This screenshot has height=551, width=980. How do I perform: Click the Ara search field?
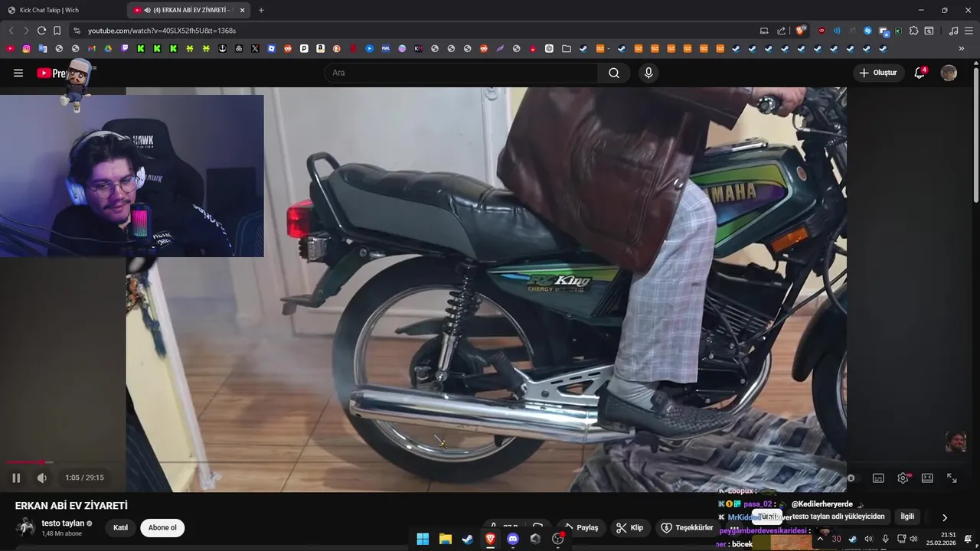[462, 73]
